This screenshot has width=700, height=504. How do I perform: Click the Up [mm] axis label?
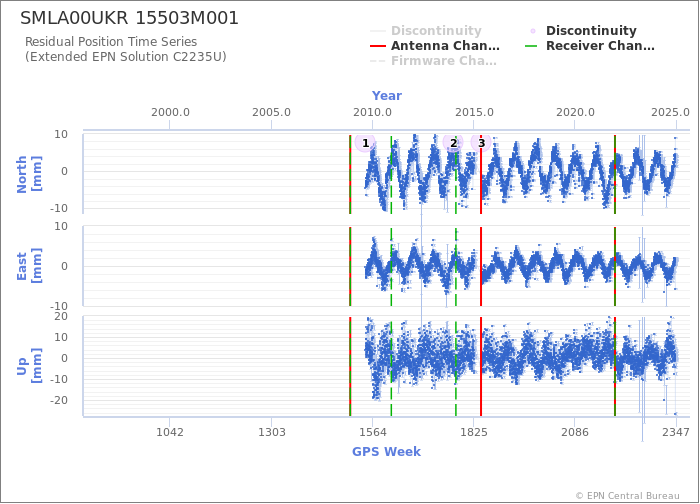(29, 366)
